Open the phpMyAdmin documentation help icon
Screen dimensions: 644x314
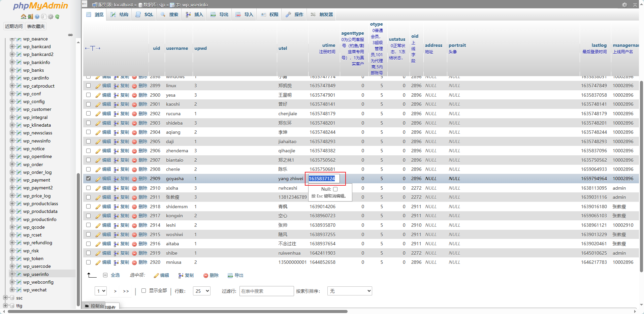click(x=37, y=17)
